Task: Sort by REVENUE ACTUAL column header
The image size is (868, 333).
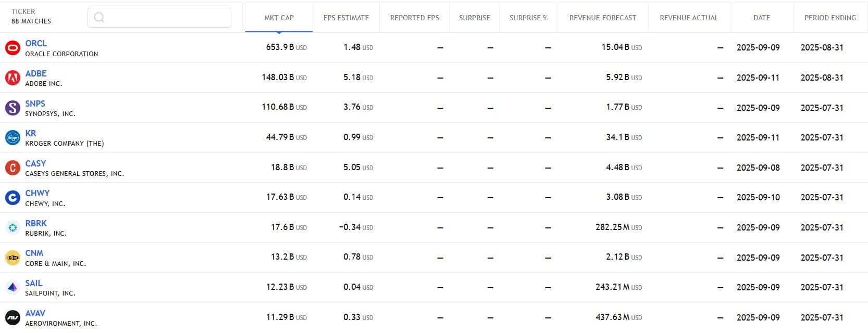Action: coord(689,18)
